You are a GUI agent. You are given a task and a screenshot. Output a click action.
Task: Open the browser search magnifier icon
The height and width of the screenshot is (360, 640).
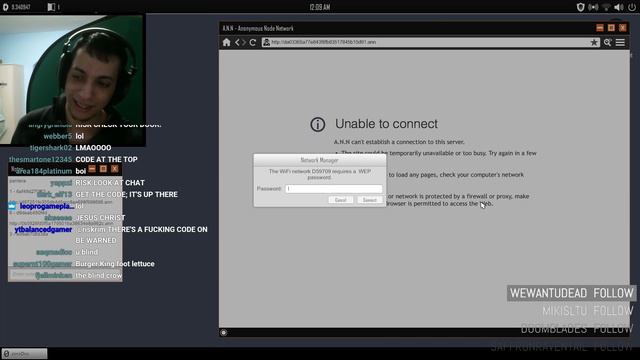(x=607, y=42)
